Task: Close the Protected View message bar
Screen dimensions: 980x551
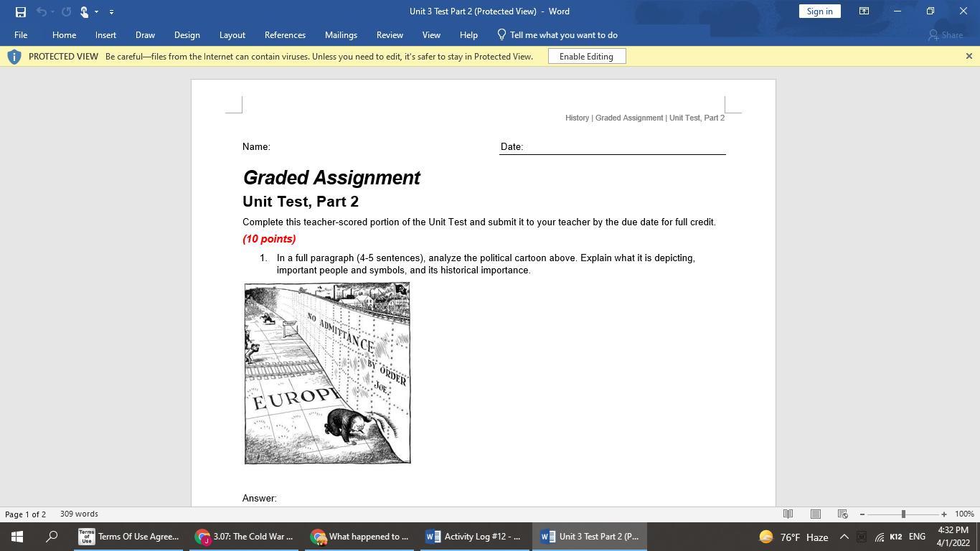Action: (x=969, y=56)
